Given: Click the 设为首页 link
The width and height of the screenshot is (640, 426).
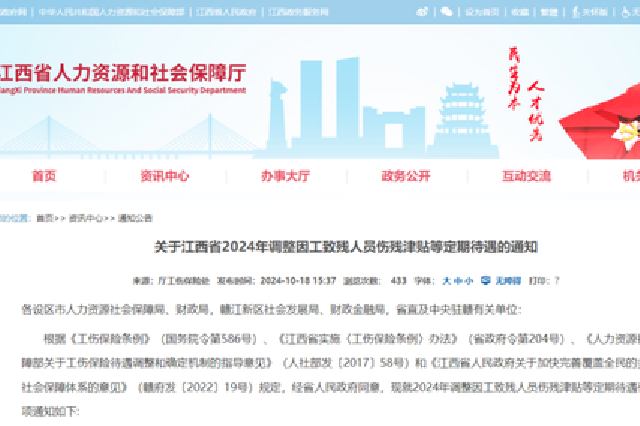Looking at the screenshot, I should [482, 12].
